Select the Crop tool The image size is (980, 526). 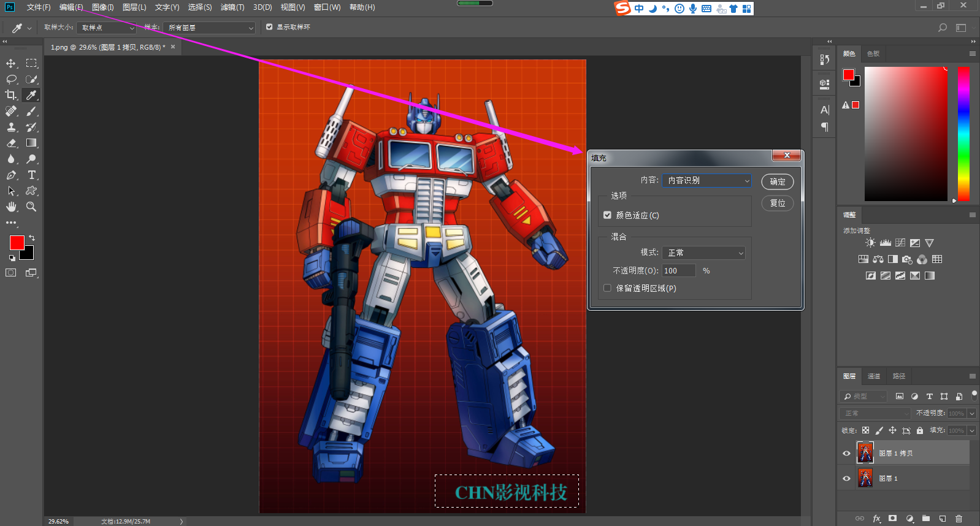coord(11,95)
